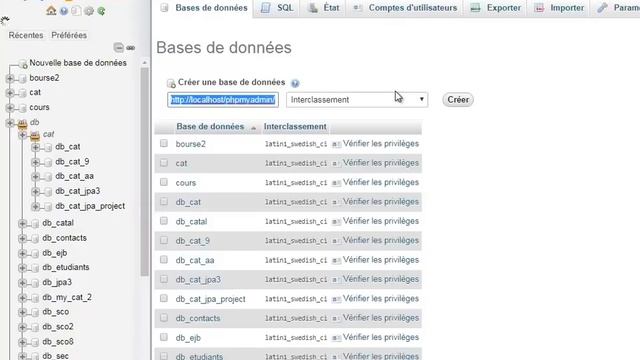This screenshot has height=360, width=640.
Task: Expand the cat tree node
Action: [x=10, y=93]
